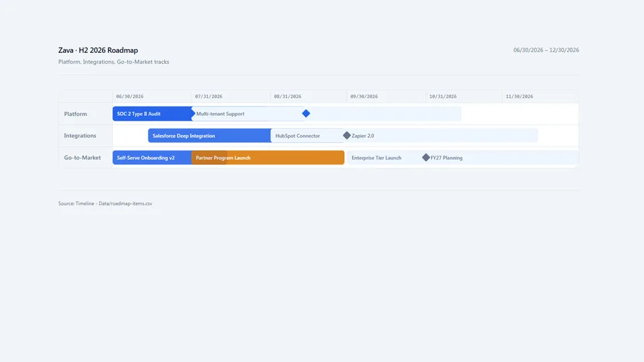Click the Go-to-Market track label

pos(82,158)
